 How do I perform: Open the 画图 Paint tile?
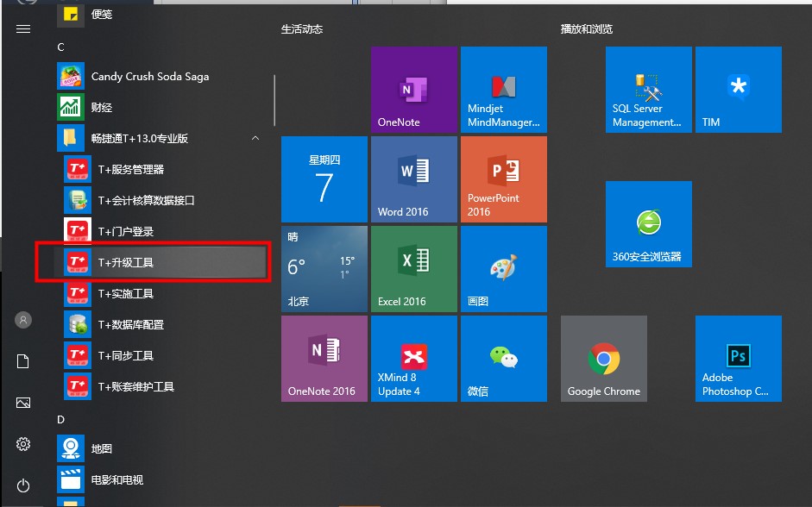[503, 268]
